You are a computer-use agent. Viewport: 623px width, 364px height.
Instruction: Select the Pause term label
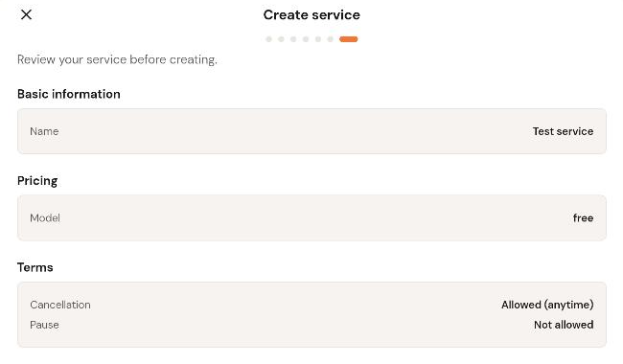[x=44, y=325]
